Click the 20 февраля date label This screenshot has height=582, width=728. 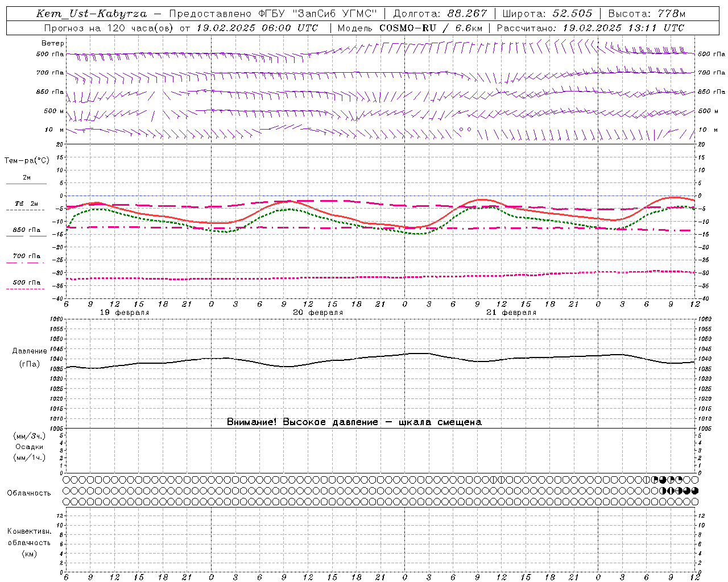click(318, 313)
